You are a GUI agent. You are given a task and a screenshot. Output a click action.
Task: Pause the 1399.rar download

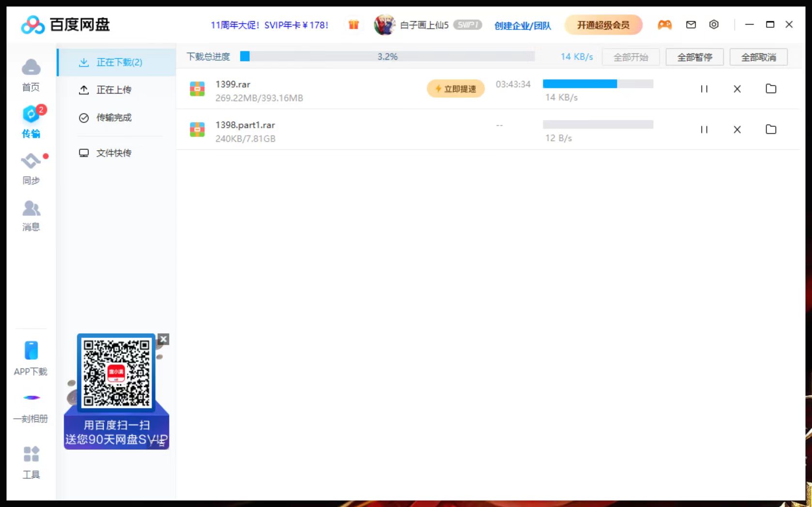pos(704,89)
